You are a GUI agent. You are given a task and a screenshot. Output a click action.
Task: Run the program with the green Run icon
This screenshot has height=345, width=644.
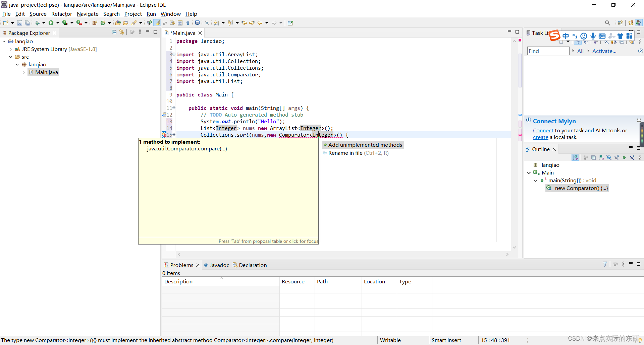(51, 23)
